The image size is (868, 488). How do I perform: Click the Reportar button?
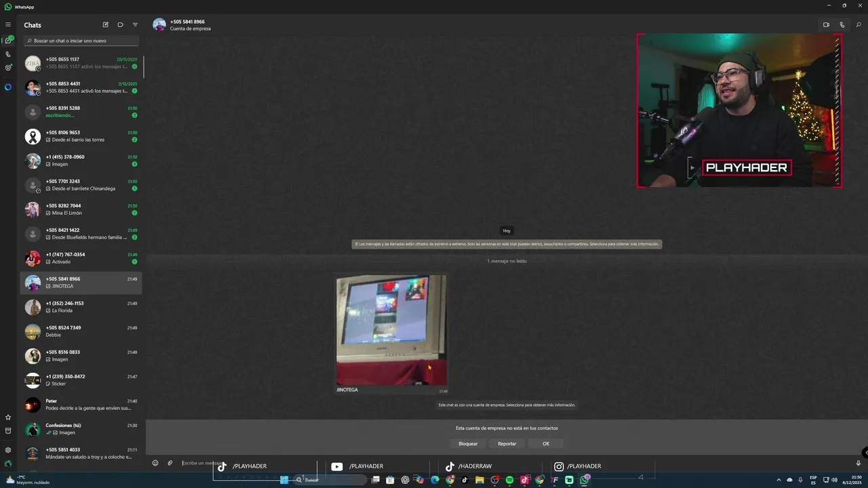[507, 443]
